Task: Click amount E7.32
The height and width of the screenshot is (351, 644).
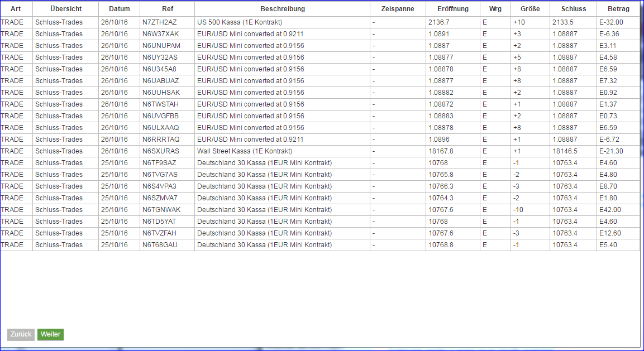Action: click(608, 80)
